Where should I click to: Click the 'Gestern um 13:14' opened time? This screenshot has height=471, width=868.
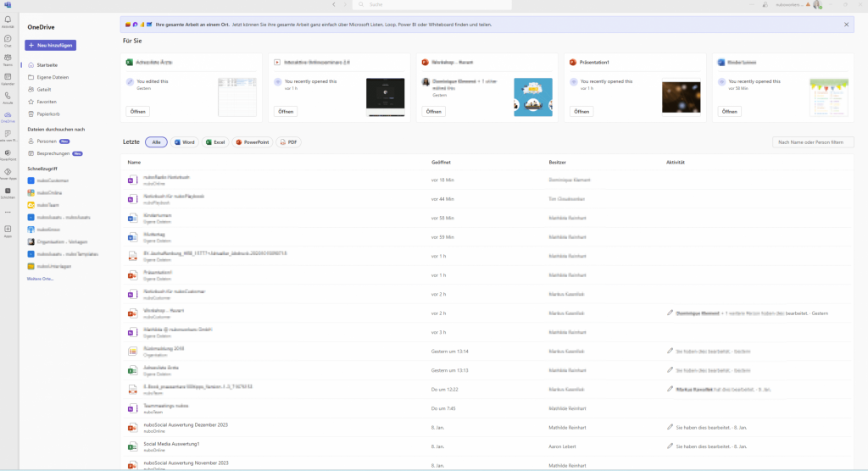point(449,352)
